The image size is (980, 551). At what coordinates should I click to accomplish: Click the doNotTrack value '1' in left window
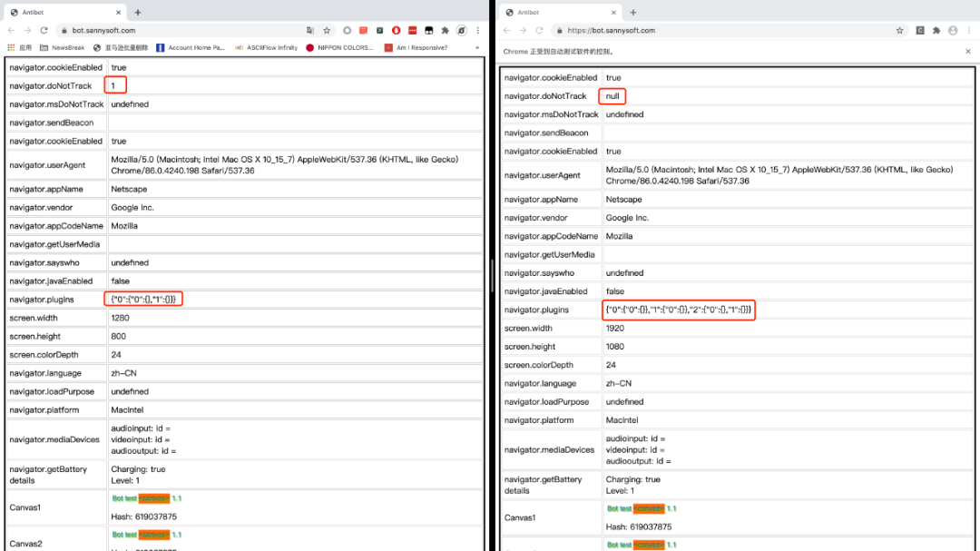tap(113, 85)
